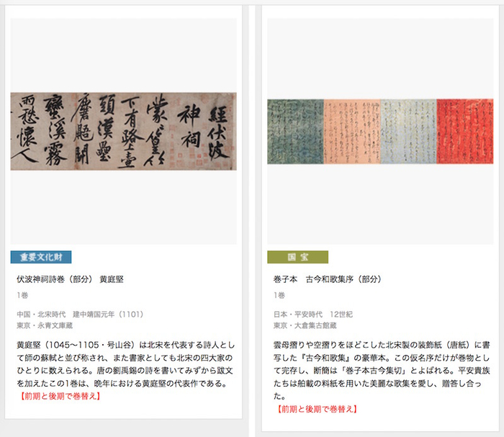The image size is (504, 437).
Task: Click the 1巻 quantity label in right card
Action: (279, 295)
